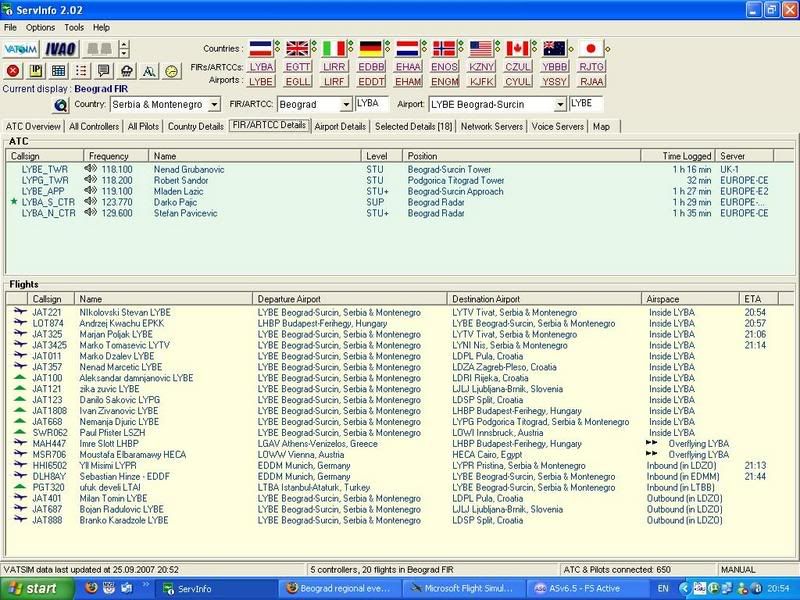Open the FIR/ARTCC Beograd dropdown

point(346,105)
